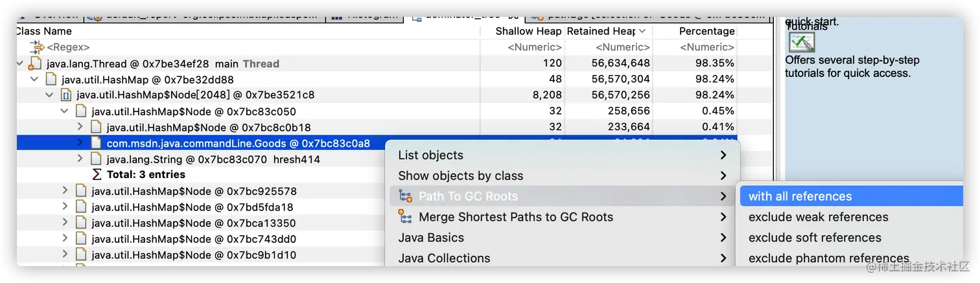Click the file icon of HashMap$Node @ 0x7bca13350
The width and height of the screenshot is (980, 283).
(80, 223)
